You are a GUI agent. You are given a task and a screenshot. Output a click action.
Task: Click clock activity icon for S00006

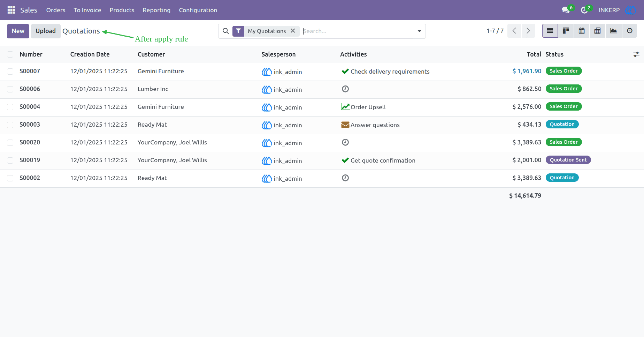345,89
